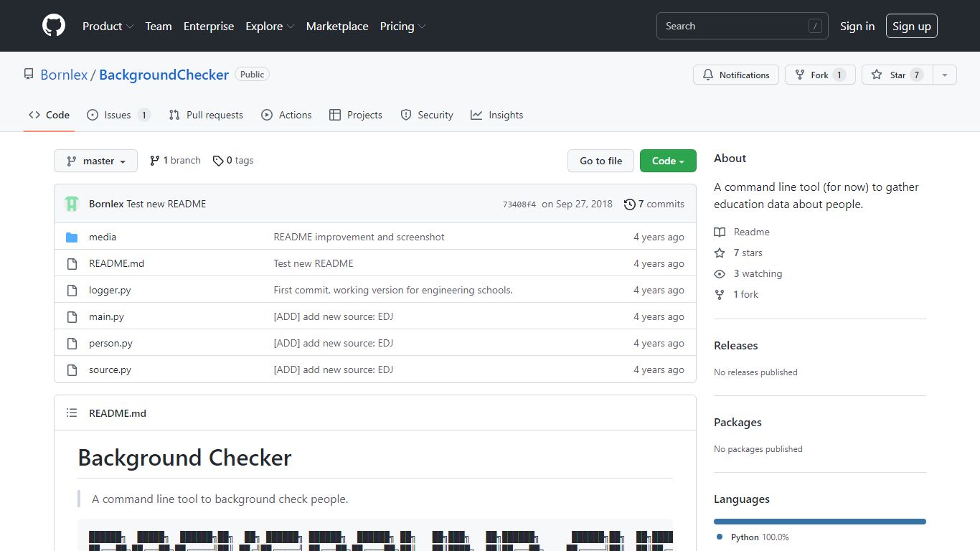980x551 pixels.
Task: Switch to the Security tab
Action: tap(427, 115)
